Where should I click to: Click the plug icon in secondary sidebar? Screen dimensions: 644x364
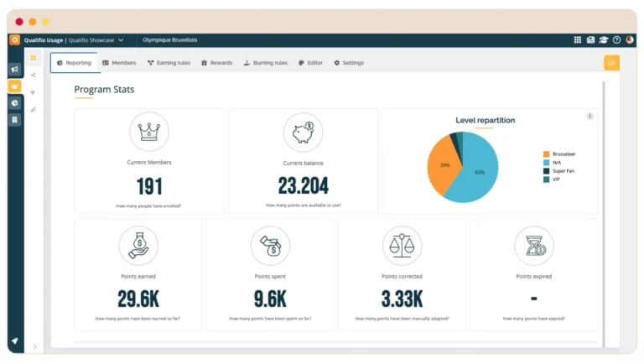34,92
